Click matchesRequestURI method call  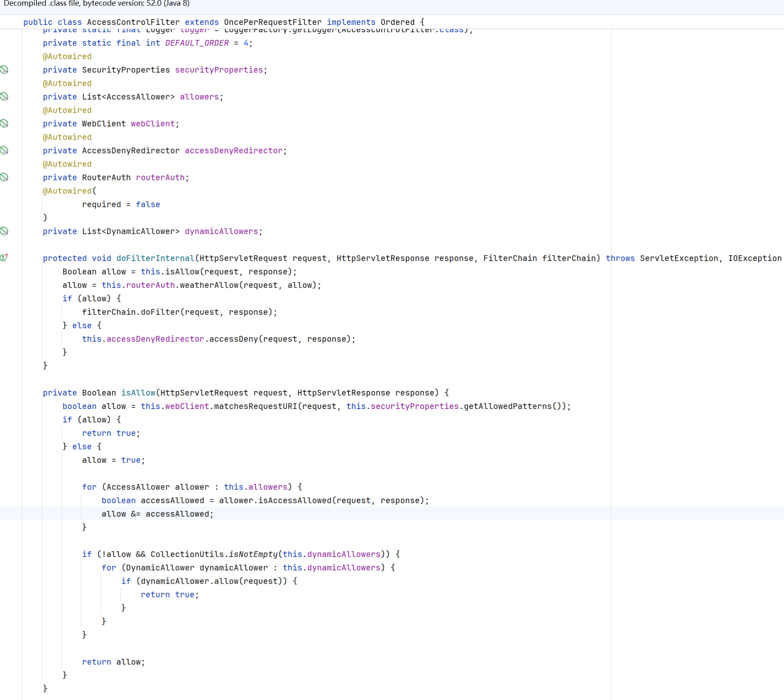point(256,406)
